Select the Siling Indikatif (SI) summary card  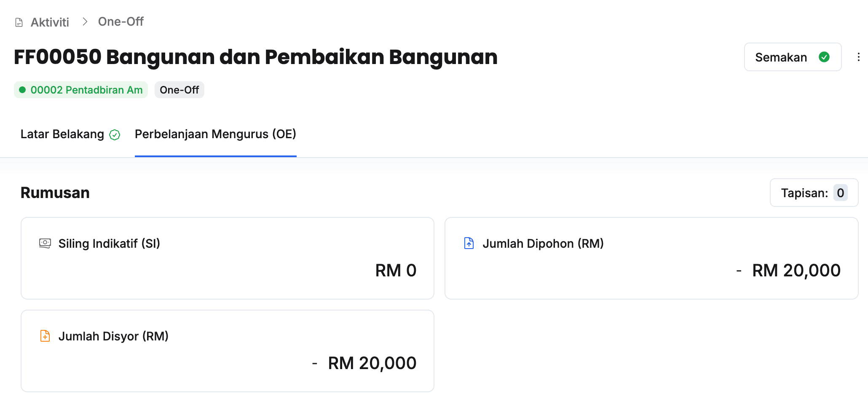click(x=227, y=258)
